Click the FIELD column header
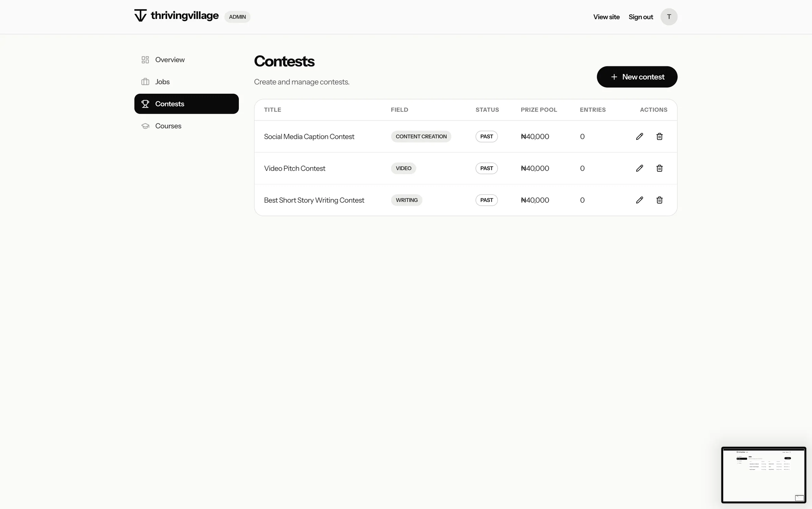 click(399, 110)
